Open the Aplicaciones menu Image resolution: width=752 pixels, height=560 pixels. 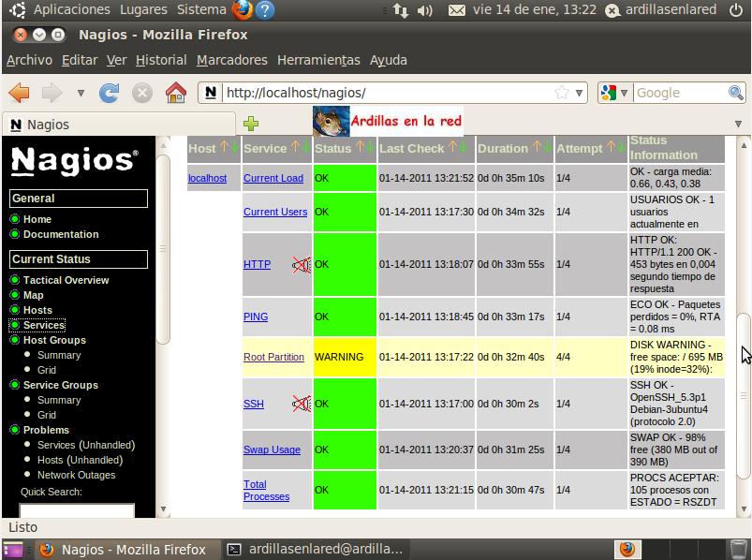tap(72, 9)
